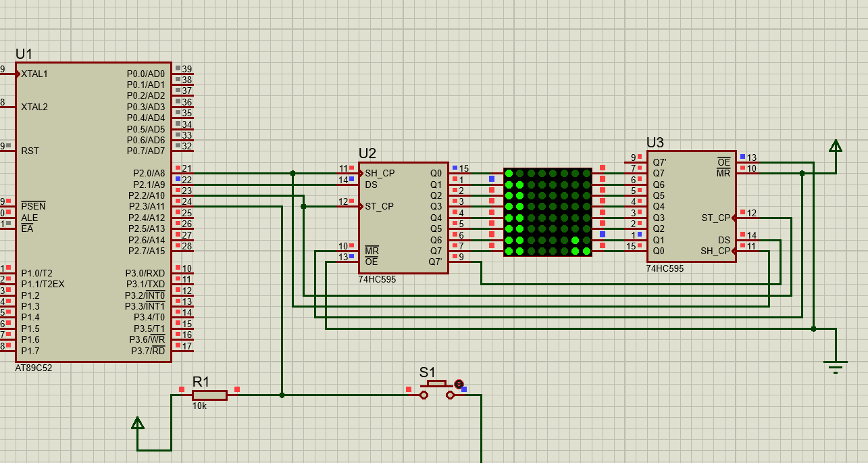The height and width of the screenshot is (463, 868).
Task: Click the DS pin name on U3
Action: (x=724, y=240)
